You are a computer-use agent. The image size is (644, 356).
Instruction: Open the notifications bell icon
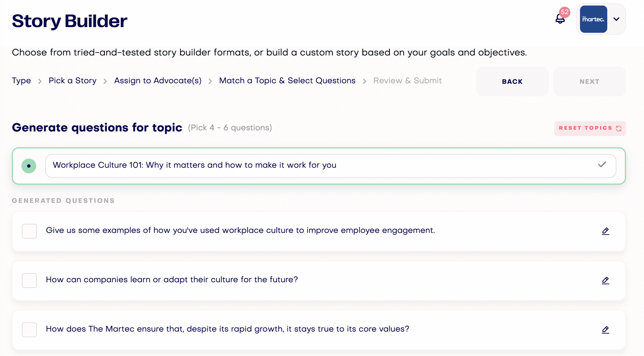point(560,19)
